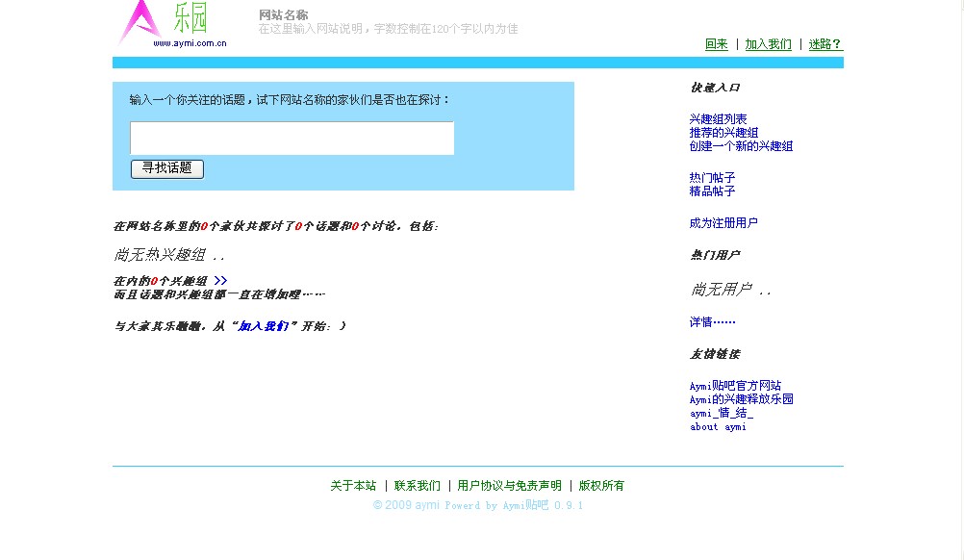Open Aymi的兴趣释放乐园 friend link
Screen dimensions: 964x560
pos(742,399)
